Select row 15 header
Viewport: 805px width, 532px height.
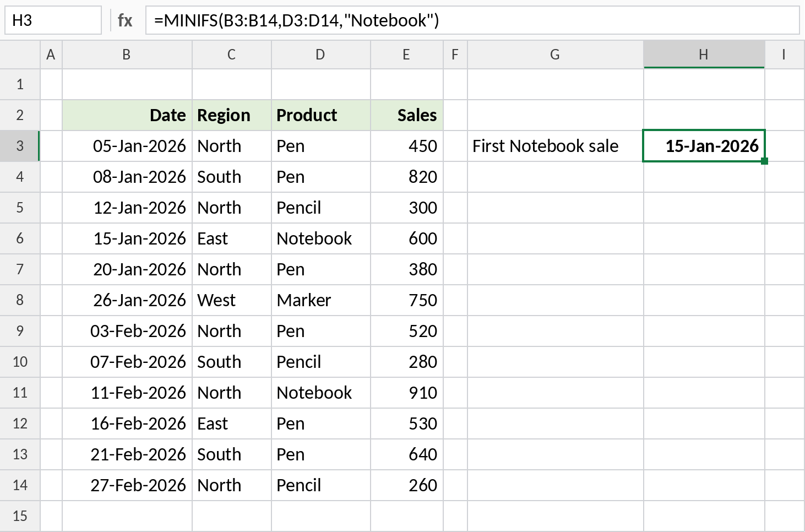(x=20, y=516)
